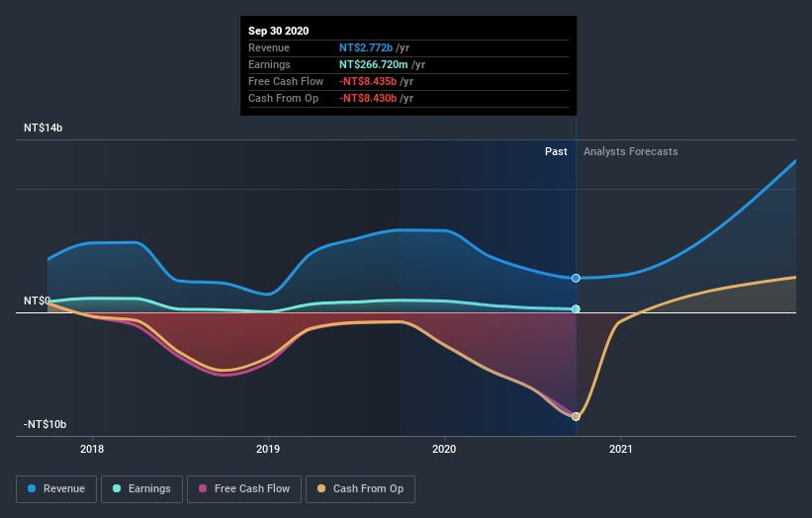
Task: Click the 'Sep 30 2020' tooltip date
Action: tap(279, 31)
